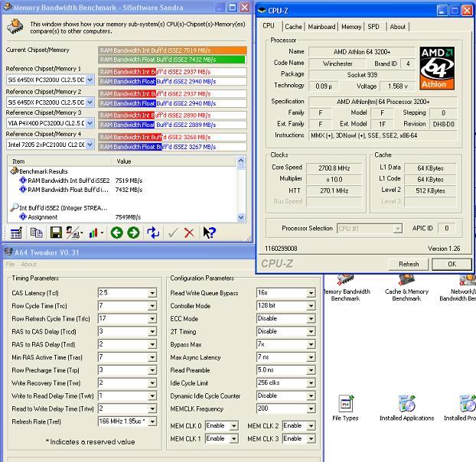Click the copy results icon in Sandra toolbar
The width and height of the screenshot is (476, 462).
click(37, 233)
